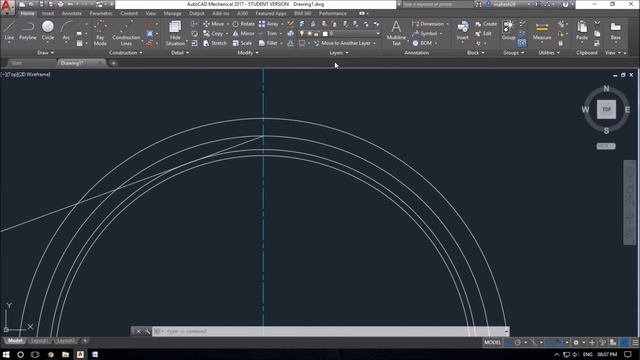Toggle blue isolate objects status icon
The height and width of the screenshot is (360, 640).
coord(624,342)
